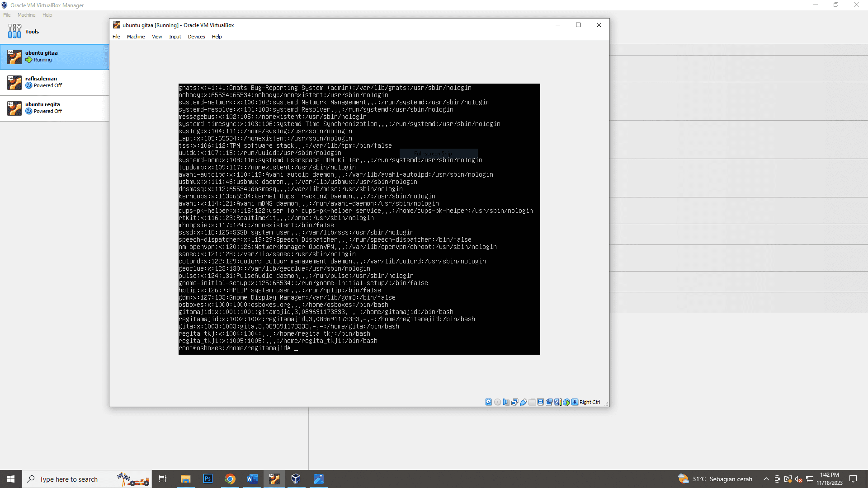Maximize the ubuntu gitaa VM window
The width and height of the screenshot is (868, 488).
point(578,25)
